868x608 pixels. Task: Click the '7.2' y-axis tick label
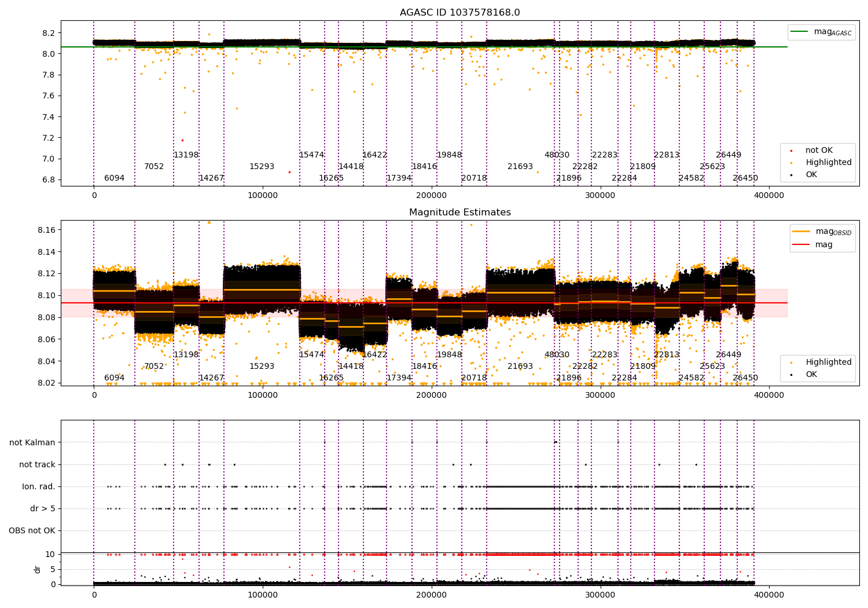(49, 138)
